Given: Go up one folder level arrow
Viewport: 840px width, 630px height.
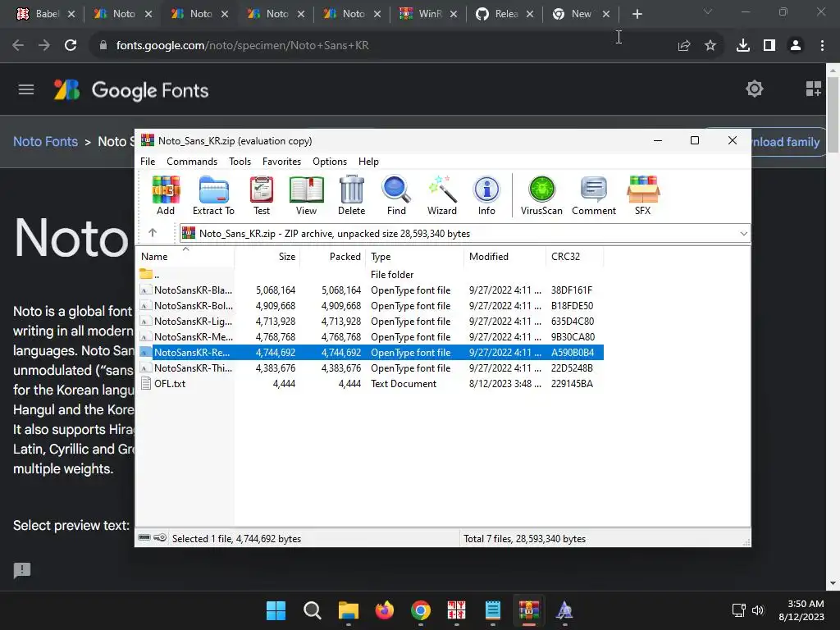Looking at the screenshot, I should [153, 232].
